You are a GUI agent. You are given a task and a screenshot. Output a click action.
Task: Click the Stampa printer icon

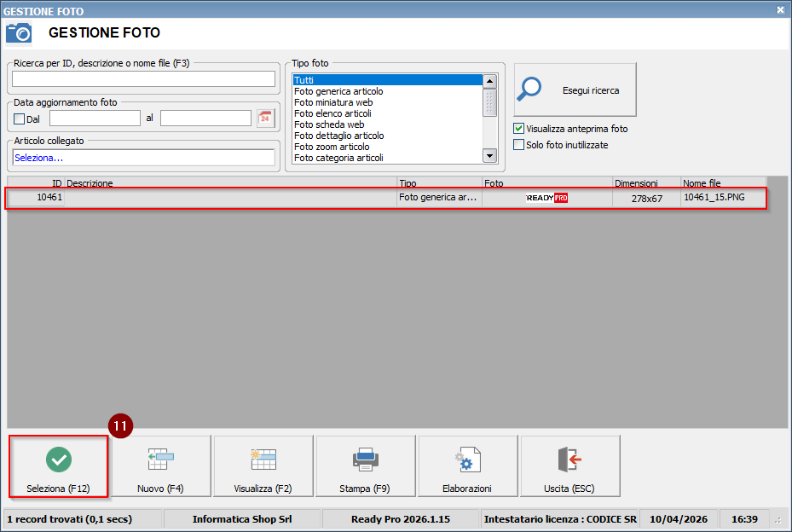365,460
